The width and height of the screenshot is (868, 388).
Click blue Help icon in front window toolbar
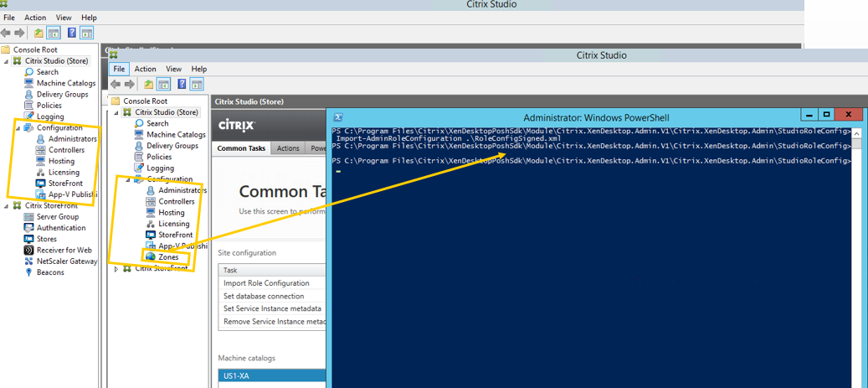pyautogui.click(x=182, y=85)
